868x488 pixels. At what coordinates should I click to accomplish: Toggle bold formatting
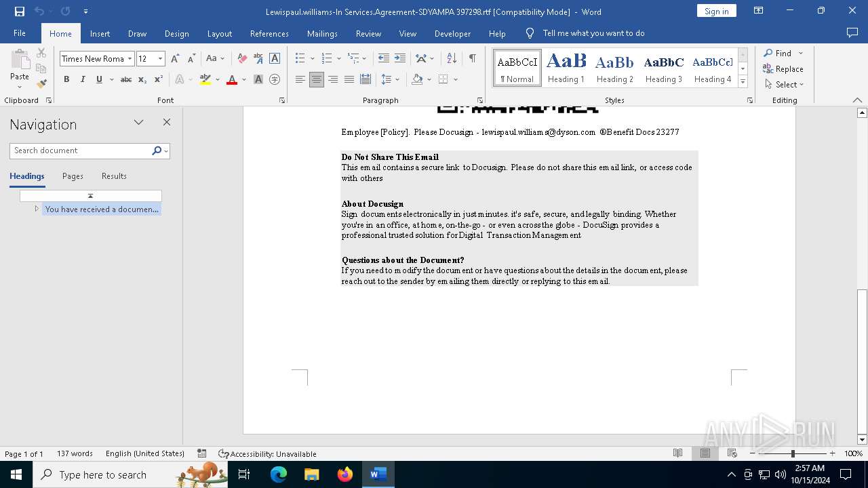pos(66,79)
